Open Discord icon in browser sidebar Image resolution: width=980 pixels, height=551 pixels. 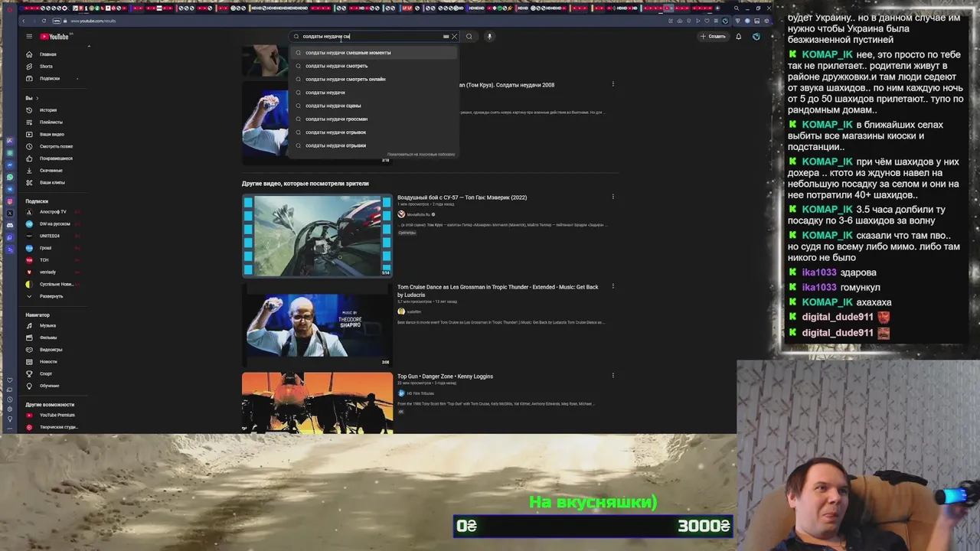tap(10, 225)
